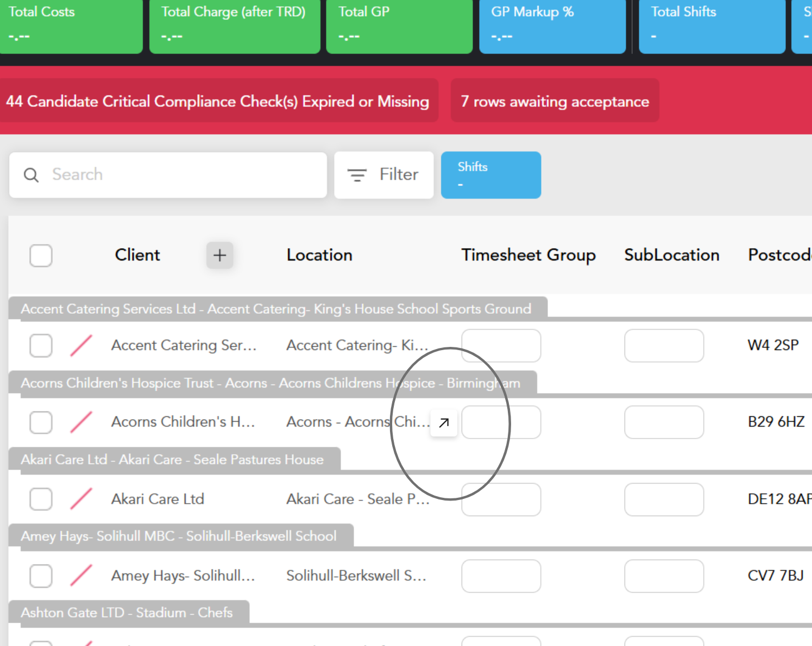Click the plus icon beside Client header
This screenshot has width=812, height=646.
tap(219, 255)
